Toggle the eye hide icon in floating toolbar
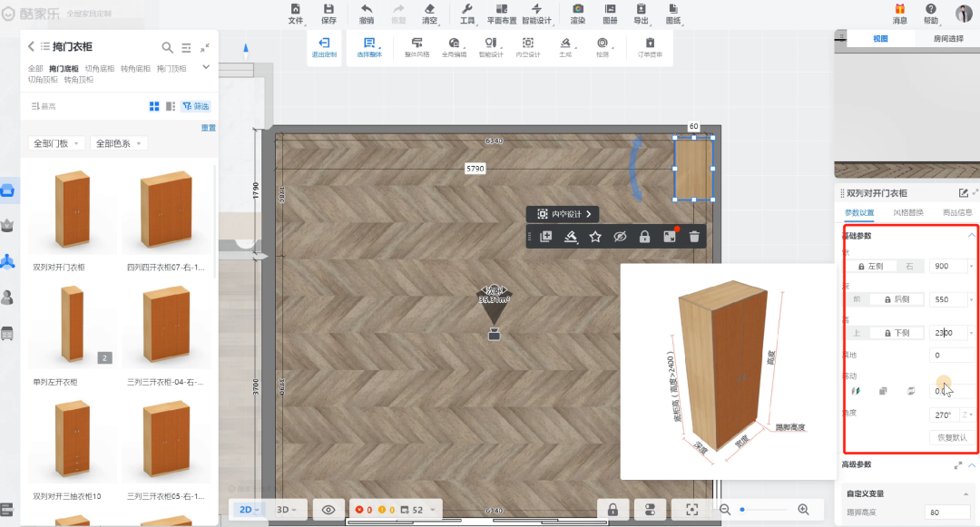This screenshot has width=980, height=527. pos(620,237)
